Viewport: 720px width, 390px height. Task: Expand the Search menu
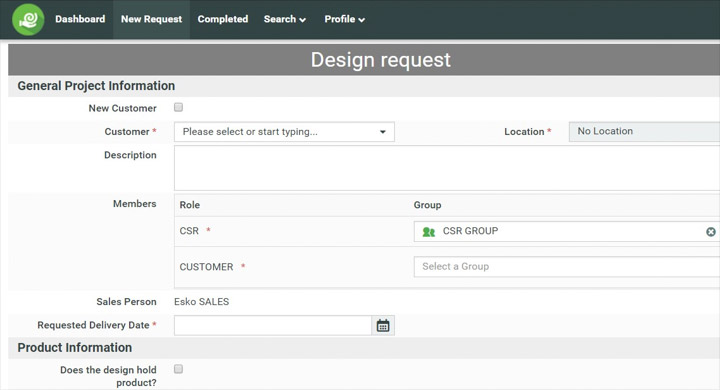[285, 19]
